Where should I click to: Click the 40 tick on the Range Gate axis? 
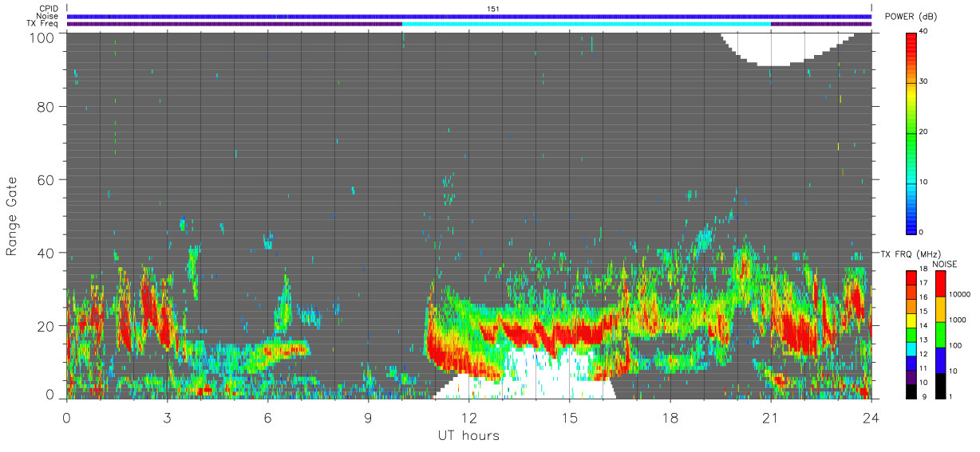click(45, 253)
